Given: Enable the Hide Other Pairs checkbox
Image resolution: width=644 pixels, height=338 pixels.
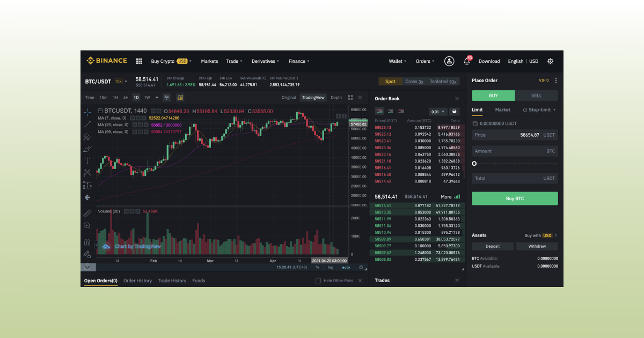Looking at the screenshot, I should tap(318, 280).
